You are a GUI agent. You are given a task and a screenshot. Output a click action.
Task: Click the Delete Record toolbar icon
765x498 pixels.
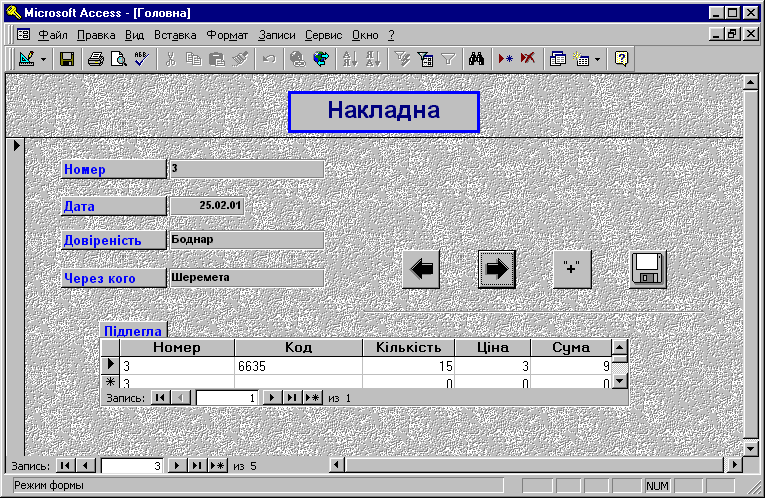tap(528, 59)
